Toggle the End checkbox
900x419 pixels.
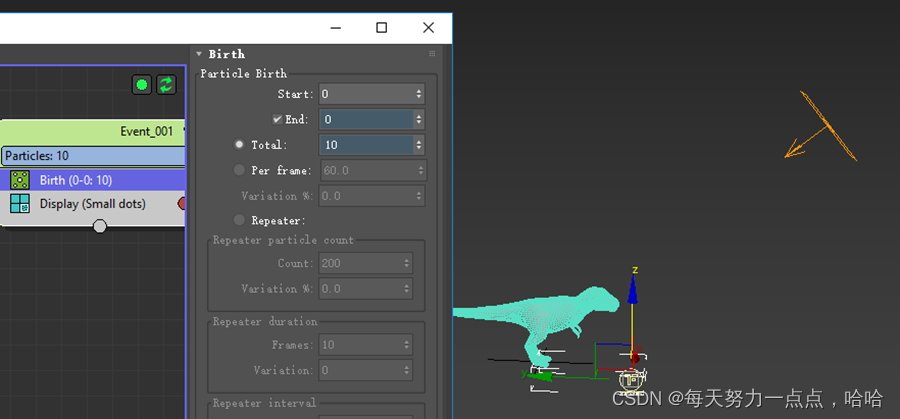point(277,119)
